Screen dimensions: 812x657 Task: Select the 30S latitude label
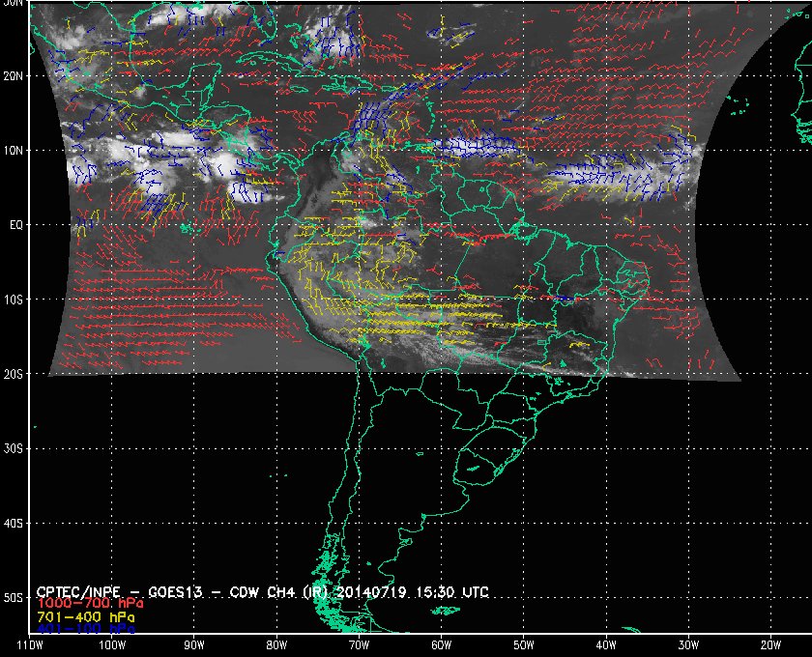click(x=13, y=448)
